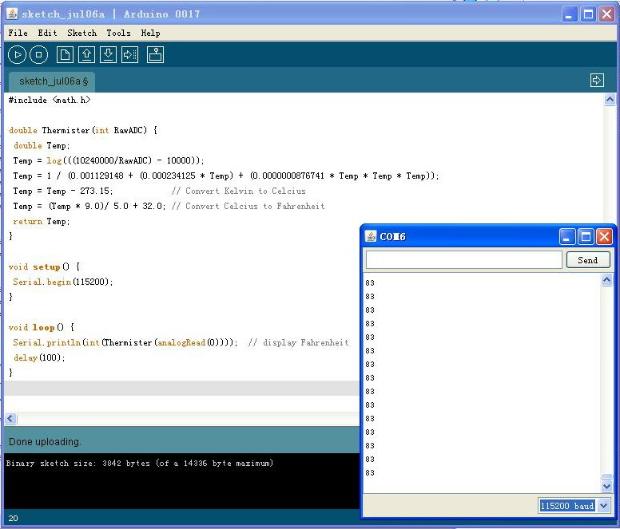This screenshot has height=529, width=620.
Task: Click editor horizontal scroll left arrow
Action: [11, 418]
